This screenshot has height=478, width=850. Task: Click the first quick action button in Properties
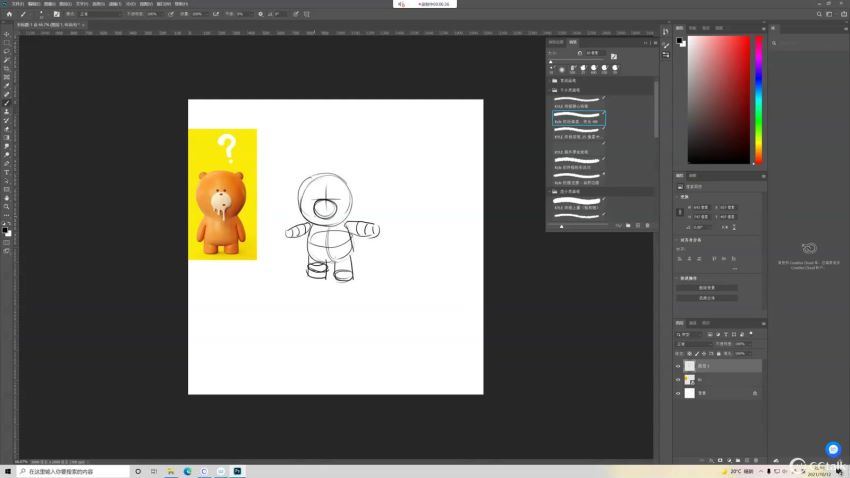point(707,288)
